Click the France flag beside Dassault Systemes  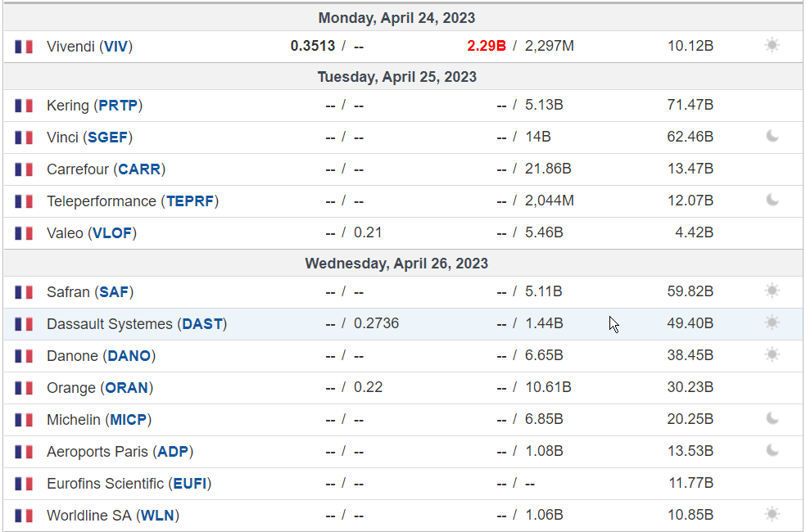click(24, 324)
